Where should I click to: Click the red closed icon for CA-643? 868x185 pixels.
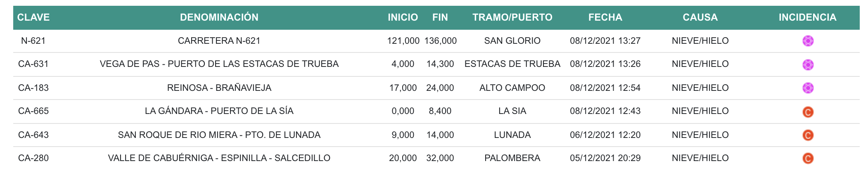pyautogui.click(x=808, y=135)
